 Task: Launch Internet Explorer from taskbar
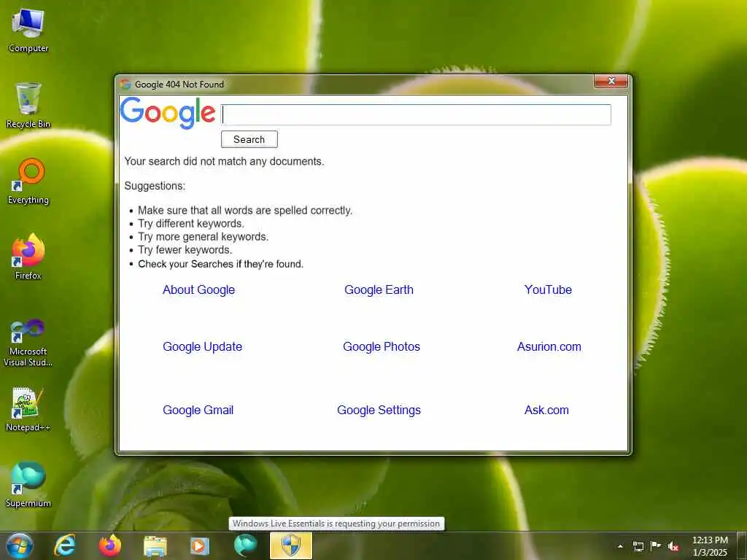point(65,545)
